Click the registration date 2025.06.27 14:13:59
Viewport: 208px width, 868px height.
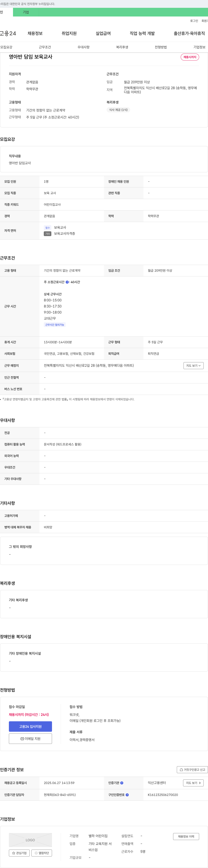click(59, 783)
